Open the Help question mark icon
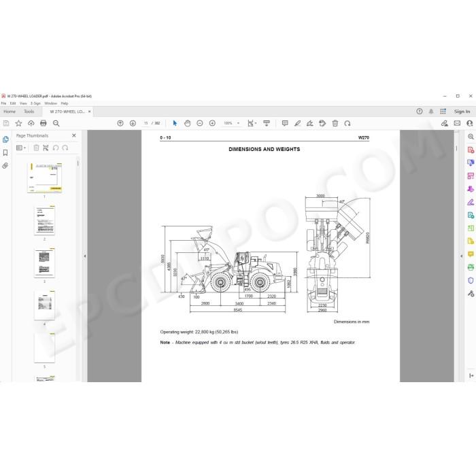 (420, 112)
